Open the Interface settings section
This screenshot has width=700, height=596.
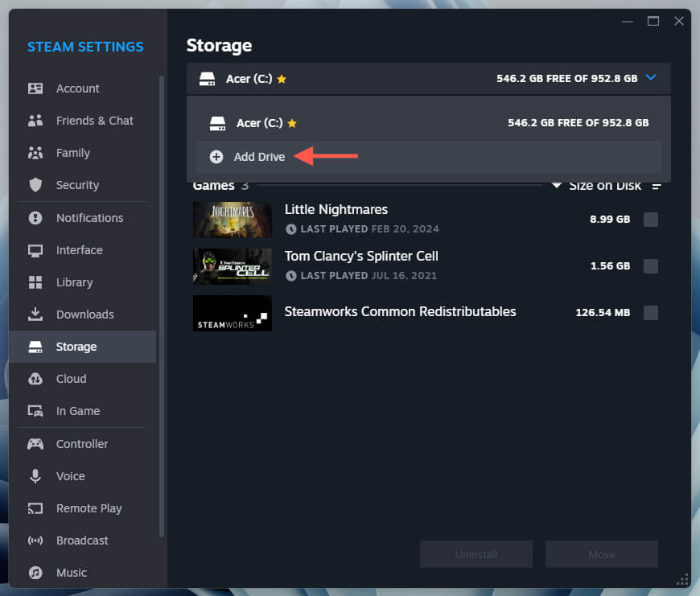(36, 250)
